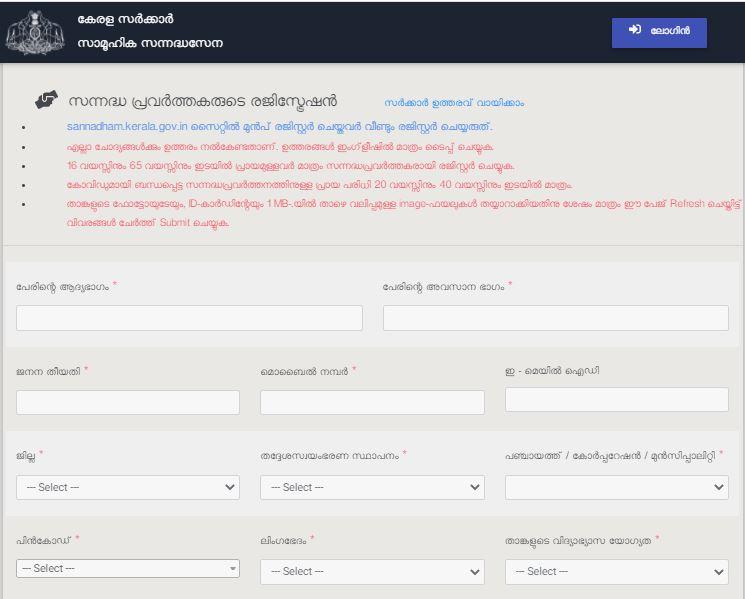Click the date of birth (ജനന തീയതി) field

(x=128, y=402)
